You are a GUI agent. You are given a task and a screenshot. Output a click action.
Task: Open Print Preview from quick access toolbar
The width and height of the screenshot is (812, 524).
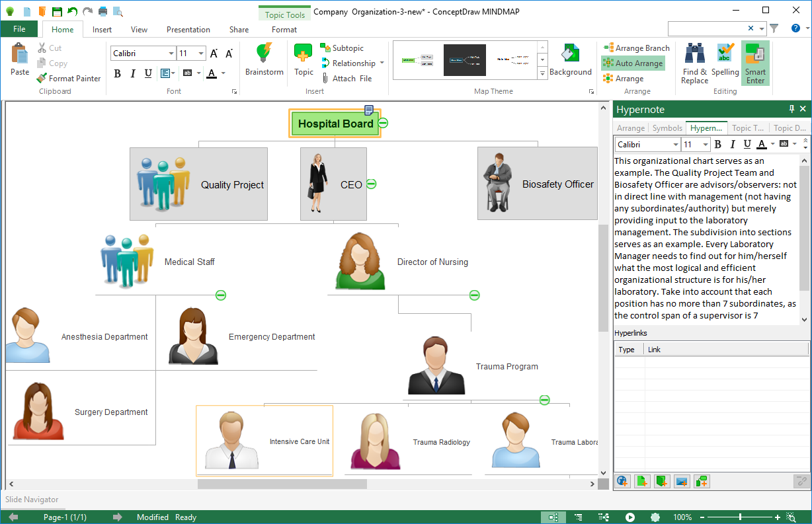118,11
